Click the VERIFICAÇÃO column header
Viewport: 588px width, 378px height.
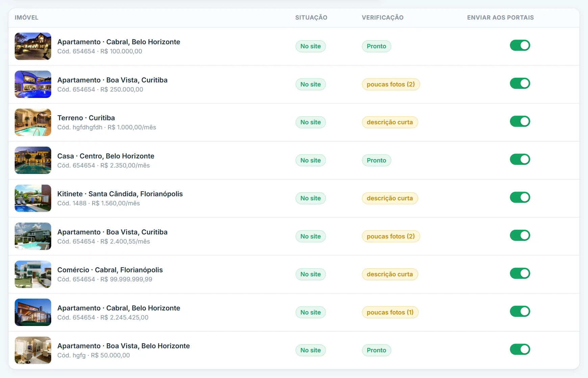(x=383, y=18)
